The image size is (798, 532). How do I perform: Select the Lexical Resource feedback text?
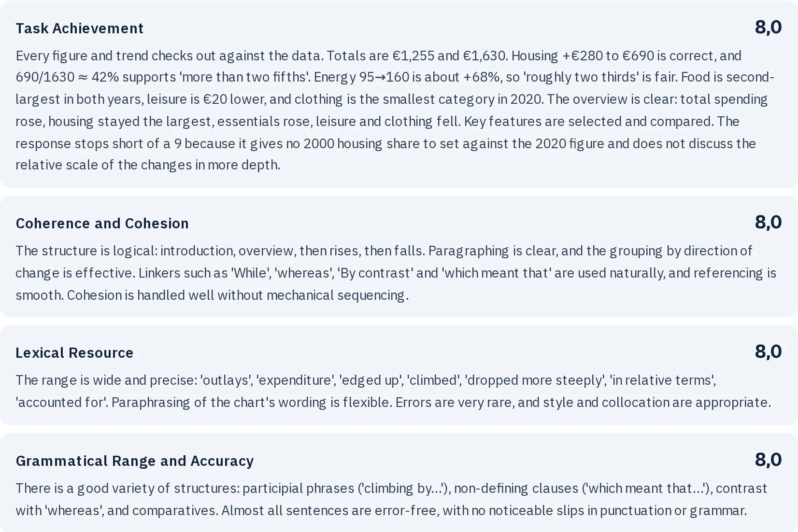pos(393,391)
